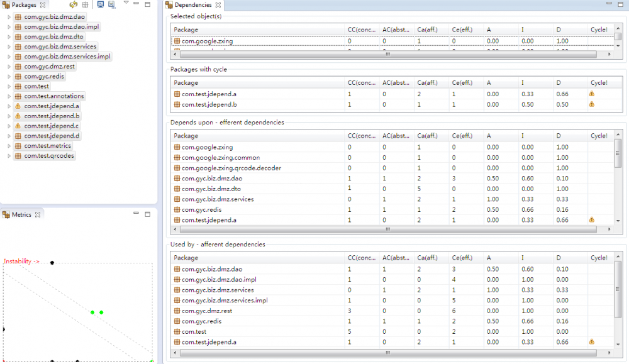The height and width of the screenshot is (364, 629).
Task: Click the save icon in Packages toolbar
Action: [111, 5]
